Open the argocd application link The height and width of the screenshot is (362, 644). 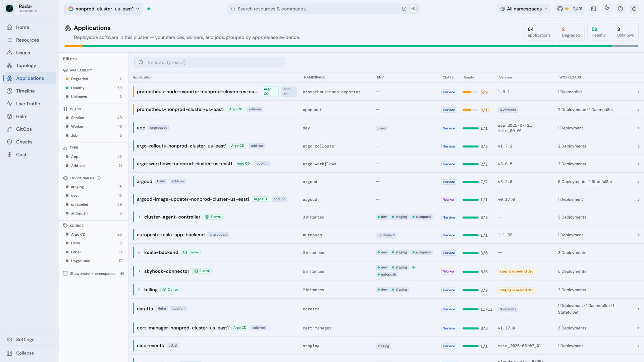pos(145,181)
